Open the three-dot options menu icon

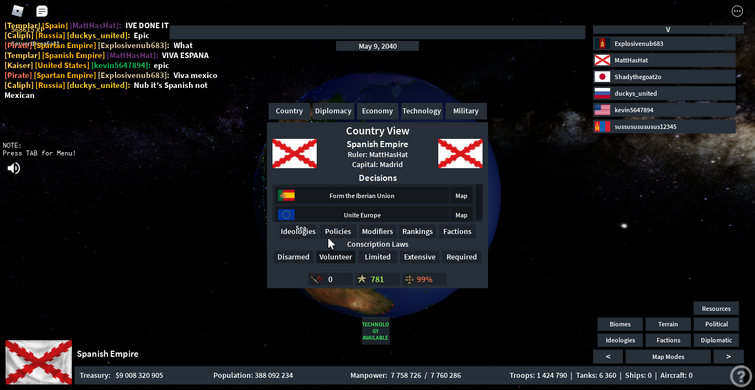pos(737,11)
